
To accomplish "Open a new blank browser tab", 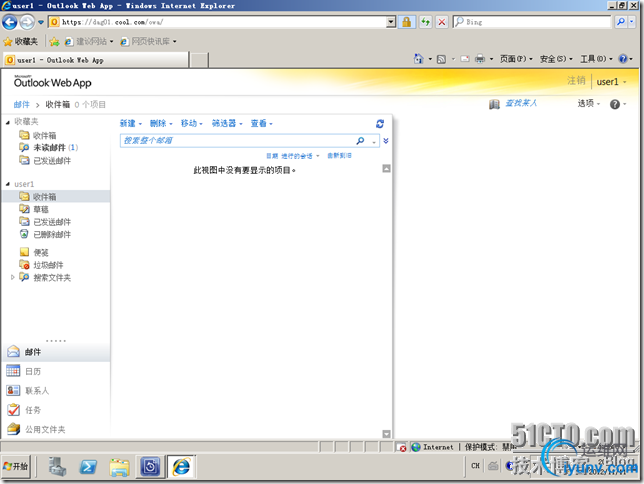I will [199, 60].
